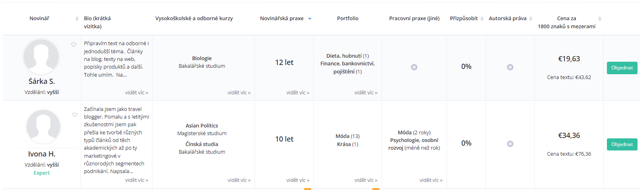Click Vysokoškolské a odborné kurzy header
Viewport: 644px width, 190px height.
tap(194, 19)
